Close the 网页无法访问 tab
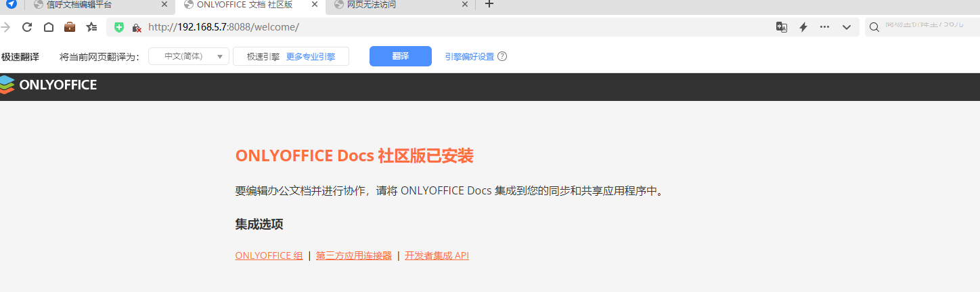The width and height of the screenshot is (980, 292). 465,5
